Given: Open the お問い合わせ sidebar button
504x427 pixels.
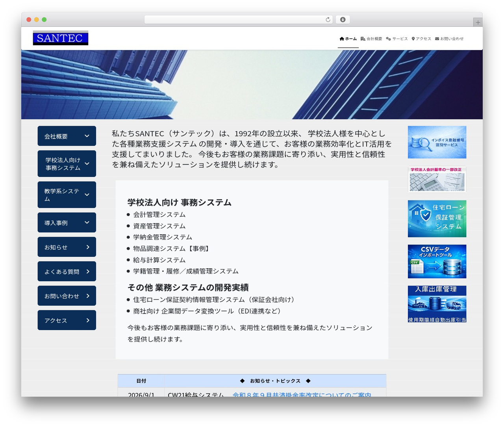Looking at the screenshot, I should click(67, 296).
